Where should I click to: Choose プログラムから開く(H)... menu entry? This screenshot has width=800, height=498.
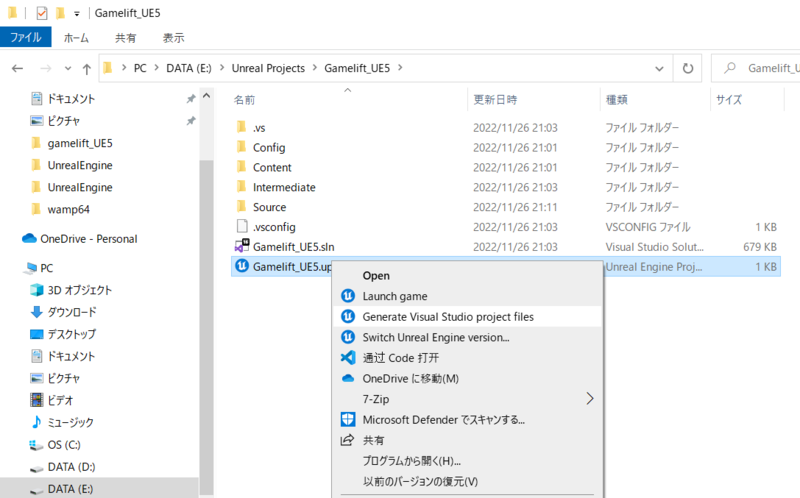pyautogui.click(x=467, y=461)
